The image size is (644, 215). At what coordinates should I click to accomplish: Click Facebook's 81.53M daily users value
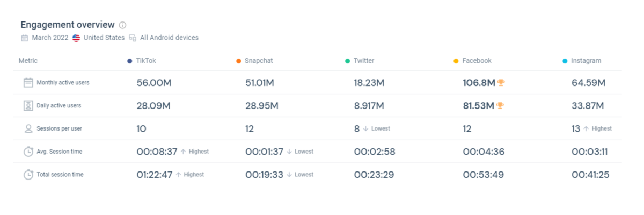click(478, 106)
